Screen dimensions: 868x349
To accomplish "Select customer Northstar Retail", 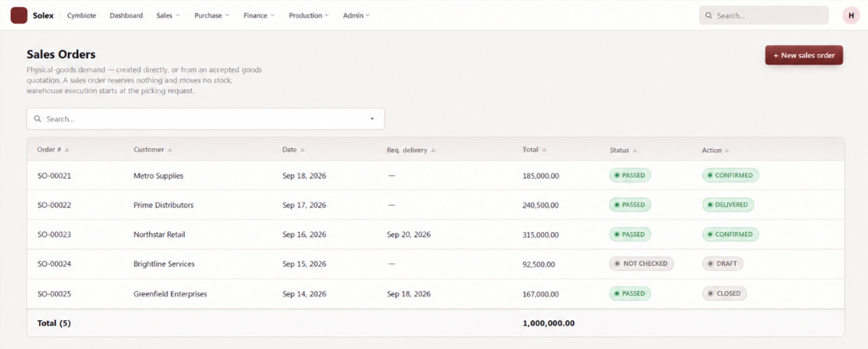I will (159, 235).
